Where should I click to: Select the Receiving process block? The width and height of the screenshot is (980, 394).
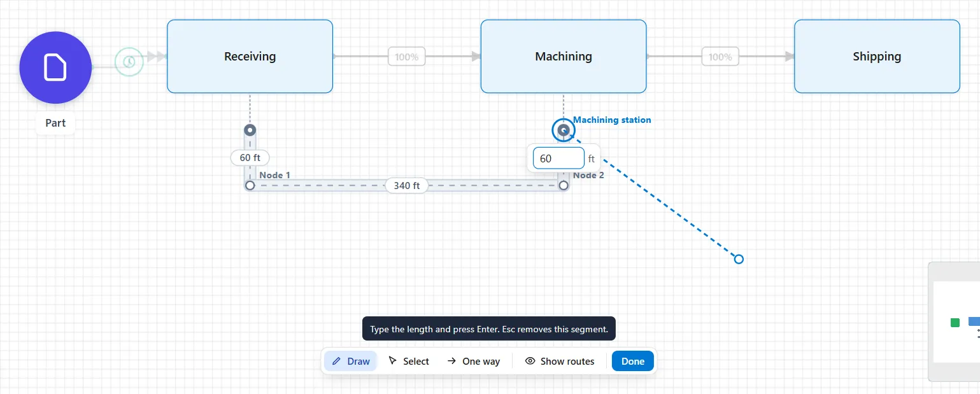pos(250,57)
